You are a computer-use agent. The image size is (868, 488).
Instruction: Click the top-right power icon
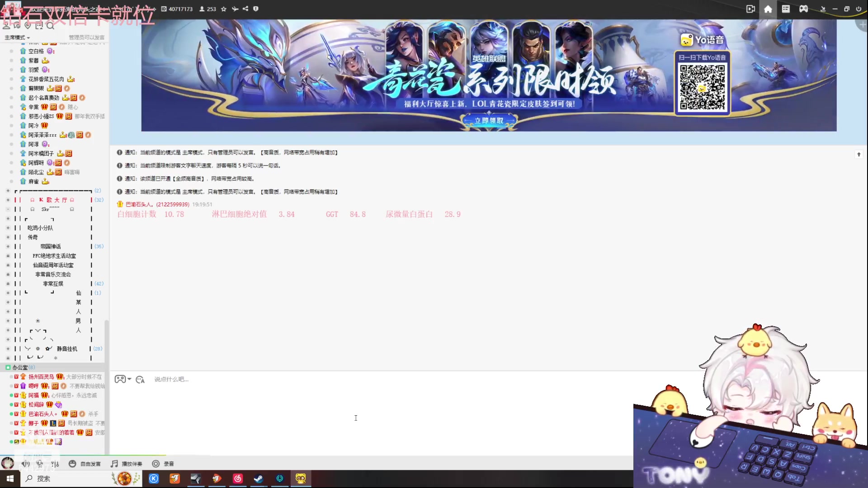click(x=859, y=9)
